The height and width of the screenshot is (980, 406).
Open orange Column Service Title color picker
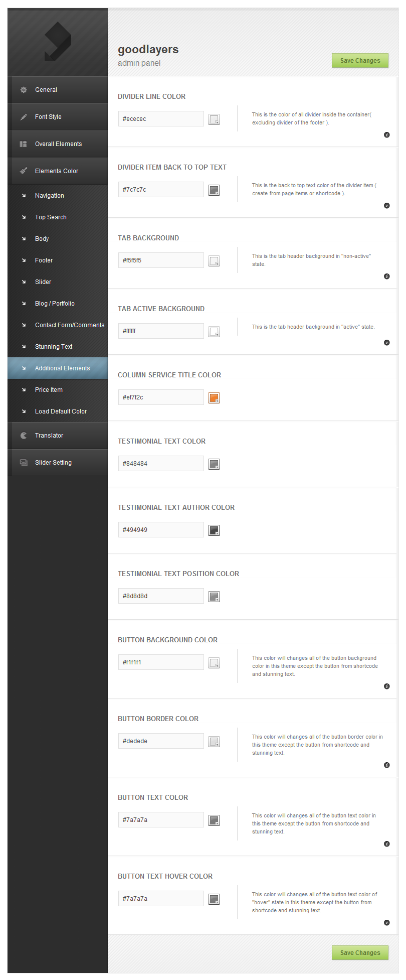(214, 398)
